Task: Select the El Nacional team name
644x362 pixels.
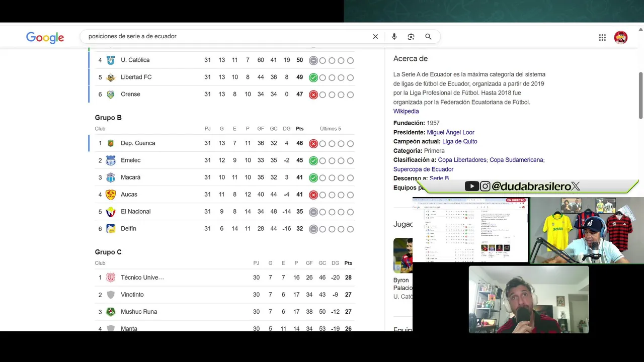Action: click(x=136, y=212)
